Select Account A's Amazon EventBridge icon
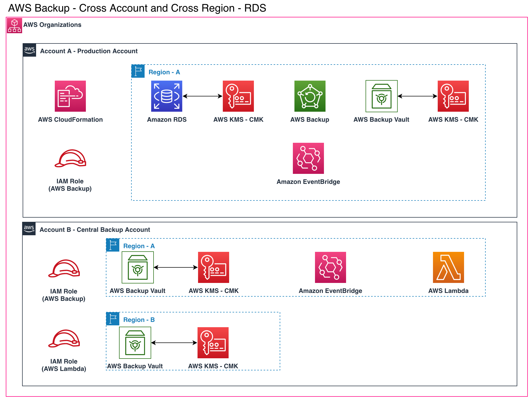This screenshot has width=532, height=402. point(308,158)
